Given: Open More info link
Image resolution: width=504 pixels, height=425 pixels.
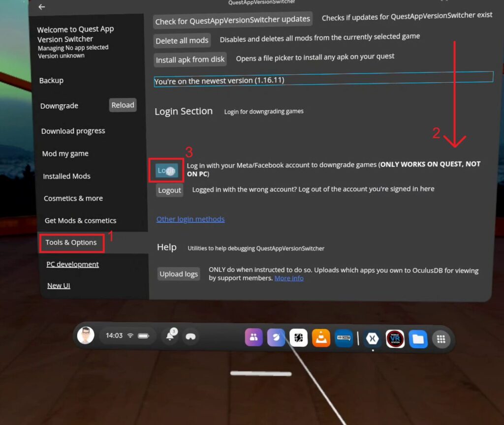Looking at the screenshot, I should pos(289,278).
